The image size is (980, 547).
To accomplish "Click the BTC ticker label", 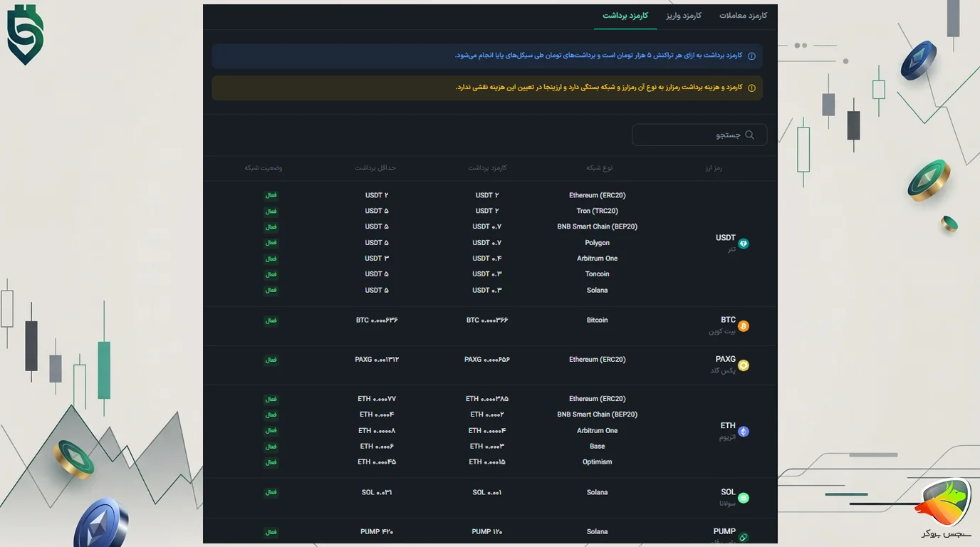I will [x=728, y=320].
